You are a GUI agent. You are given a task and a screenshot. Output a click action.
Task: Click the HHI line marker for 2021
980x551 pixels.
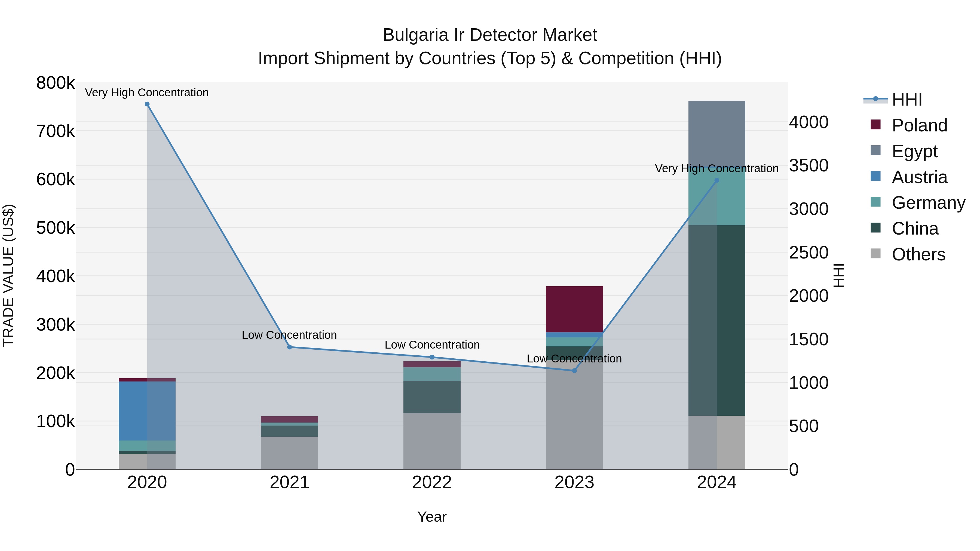290,347
